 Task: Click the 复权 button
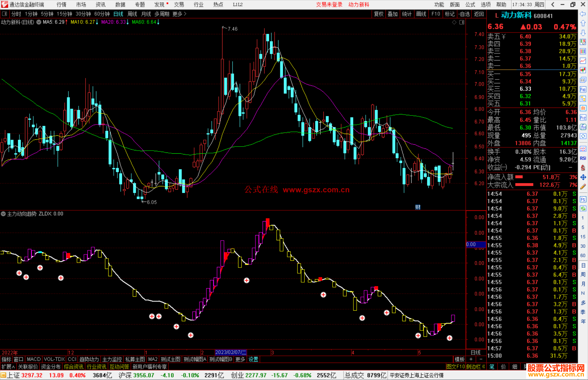(378, 14)
